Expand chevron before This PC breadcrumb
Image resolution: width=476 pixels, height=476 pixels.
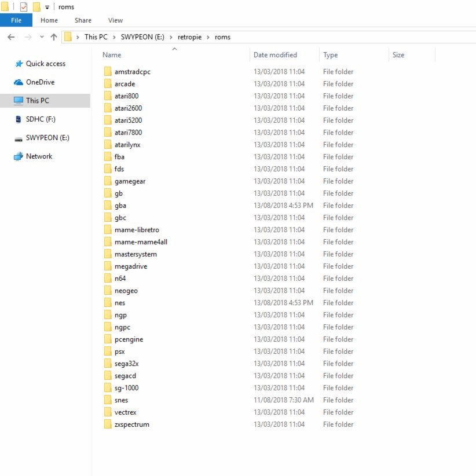[78, 37]
